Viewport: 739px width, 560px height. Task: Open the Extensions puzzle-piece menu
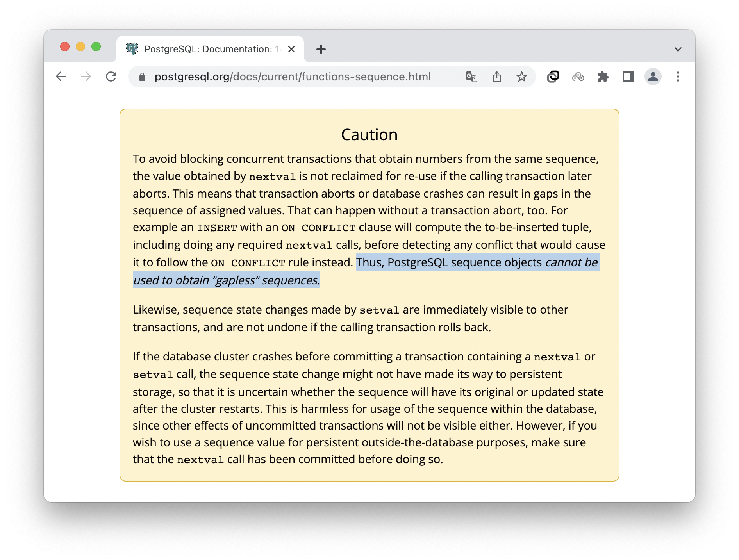pyautogui.click(x=603, y=77)
